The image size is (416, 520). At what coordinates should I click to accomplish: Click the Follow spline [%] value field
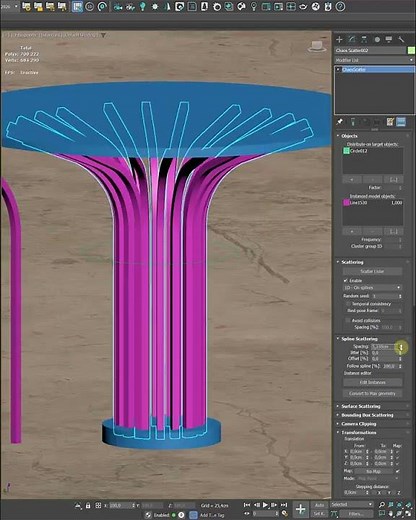(x=389, y=366)
